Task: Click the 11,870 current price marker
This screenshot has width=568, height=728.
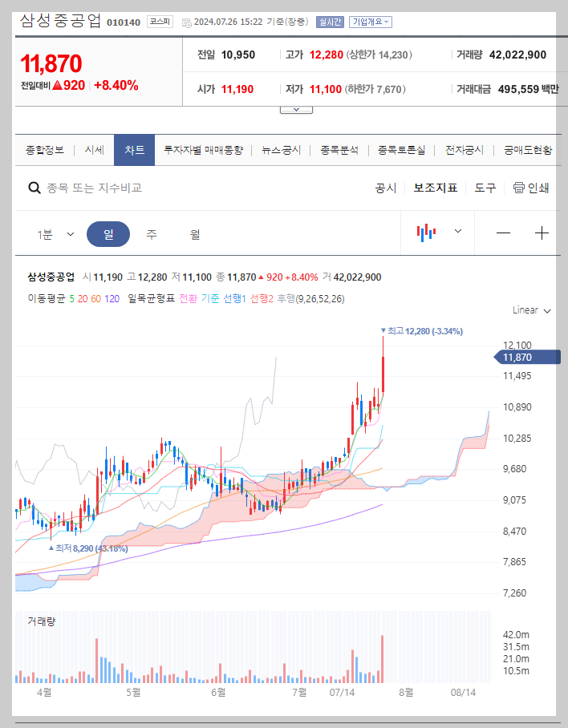Action: pyautogui.click(x=526, y=358)
